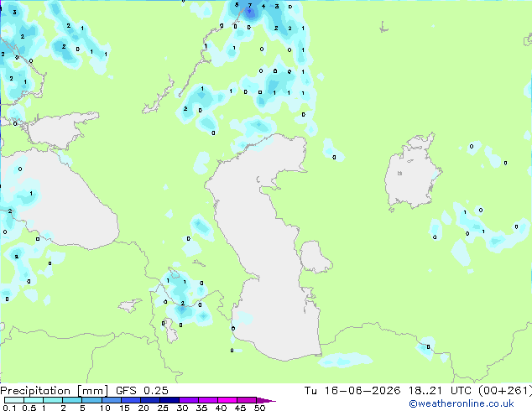Click the date 'Tu 16-06-2026'
This screenshot has height=411, width=532.
coord(352,391)
